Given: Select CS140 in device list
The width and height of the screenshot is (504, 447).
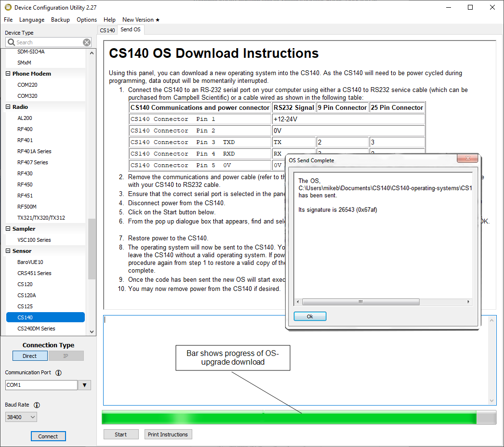Looking at the screenshot, I should [45, 317].
